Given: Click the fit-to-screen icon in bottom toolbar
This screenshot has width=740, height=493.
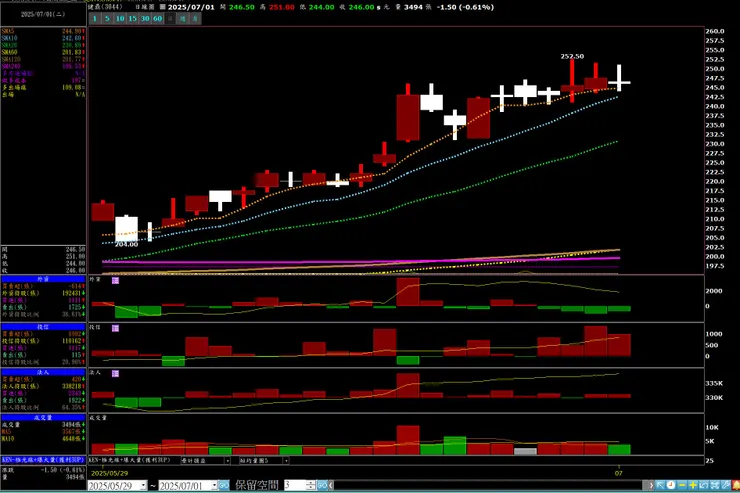Looking at the screenshot, I should click(x=715, y=485).
